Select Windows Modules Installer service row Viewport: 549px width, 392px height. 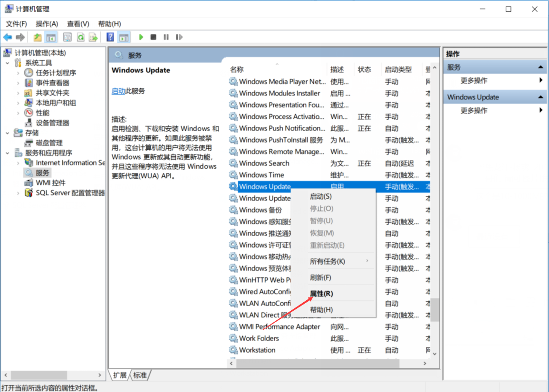point(329,94)
